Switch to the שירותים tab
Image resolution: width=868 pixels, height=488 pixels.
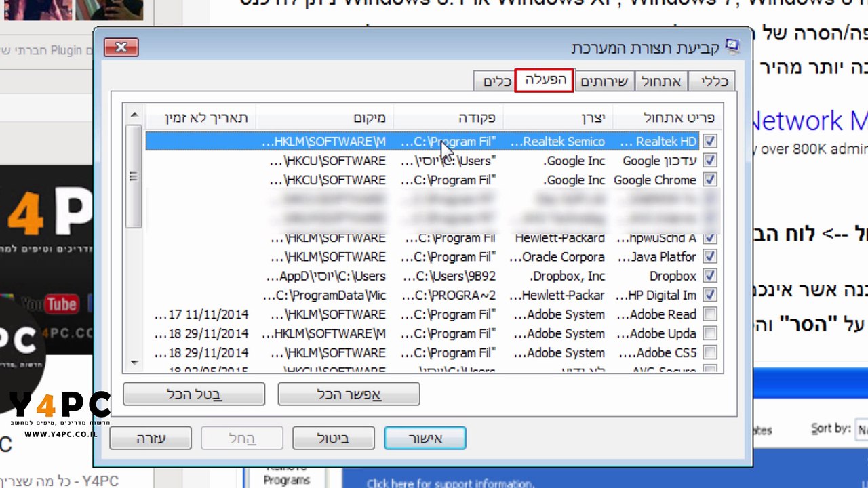(x=605, y=81)
